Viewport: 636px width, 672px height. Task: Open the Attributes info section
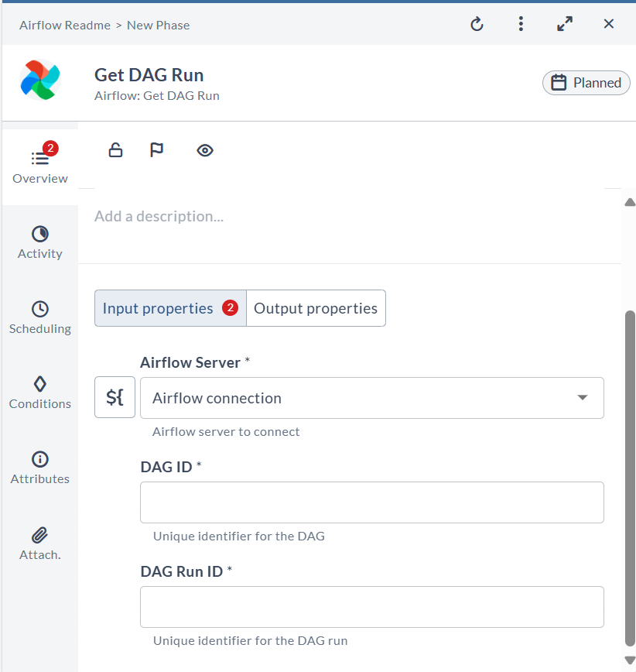tap(40, 468)
